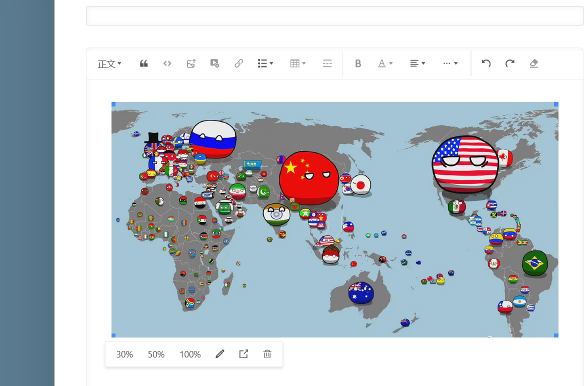Open the 正文 paragraph style dropdown

pyautogui.click(x=109, y=64)
